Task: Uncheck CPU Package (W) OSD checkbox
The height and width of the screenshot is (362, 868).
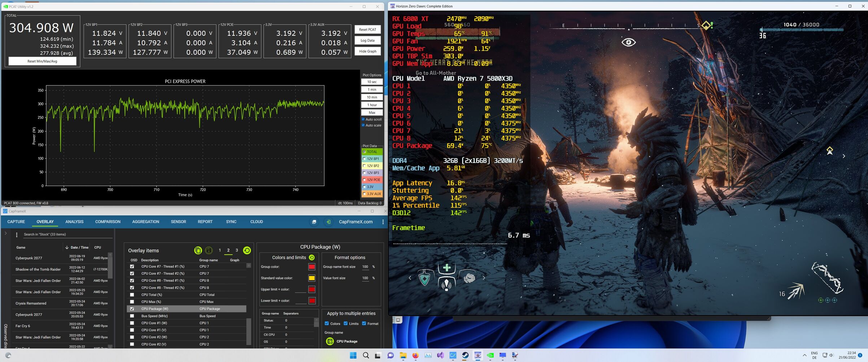Action: pos(132,309)
